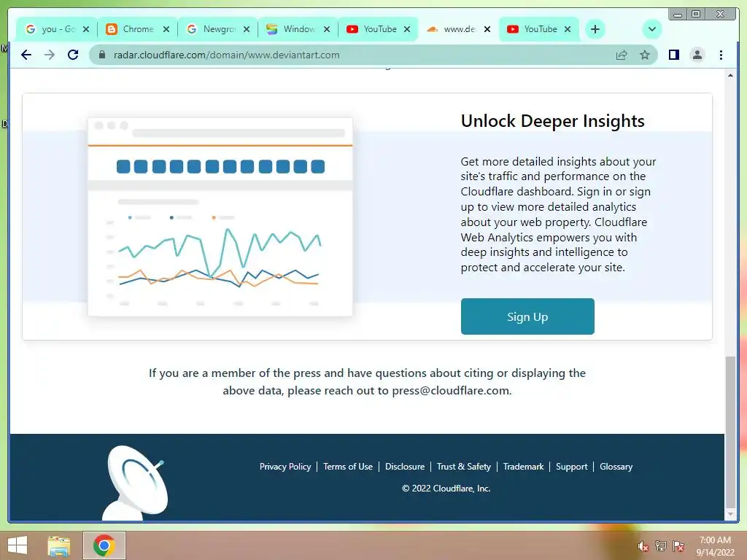Open the Windows Start menu
The width and height of the screenshot is (747, 560).
pyautogui.click(x=18, y=545)
